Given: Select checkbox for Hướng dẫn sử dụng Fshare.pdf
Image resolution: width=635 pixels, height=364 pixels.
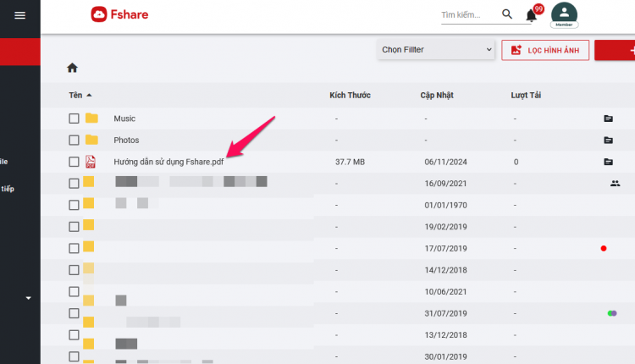Looking at the screenshot, I should tap(74, 162).
